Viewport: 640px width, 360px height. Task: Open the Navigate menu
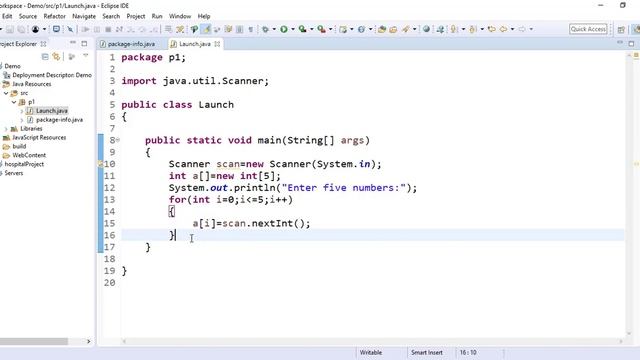(84, 16)
